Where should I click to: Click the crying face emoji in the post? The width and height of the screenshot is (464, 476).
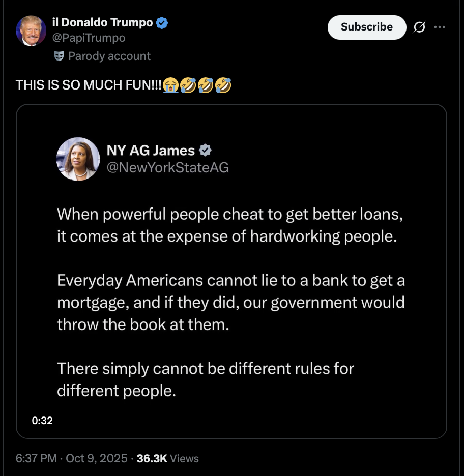pyautogui.click(x=171, y=85)
